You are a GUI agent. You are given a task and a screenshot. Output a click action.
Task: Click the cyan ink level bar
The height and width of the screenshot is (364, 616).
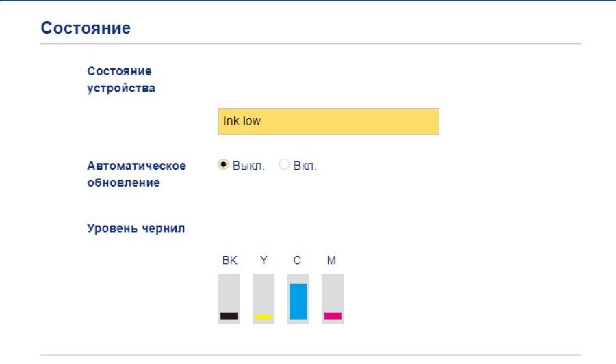298,301
